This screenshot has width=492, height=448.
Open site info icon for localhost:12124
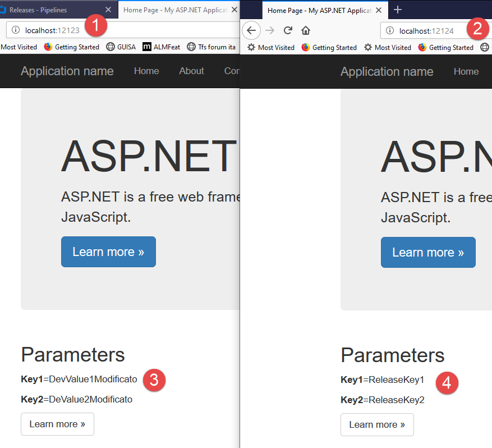tap(390, 30)
